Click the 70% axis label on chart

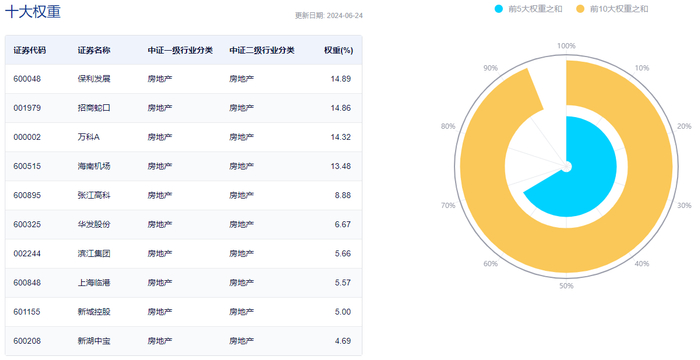pos(448,205)
